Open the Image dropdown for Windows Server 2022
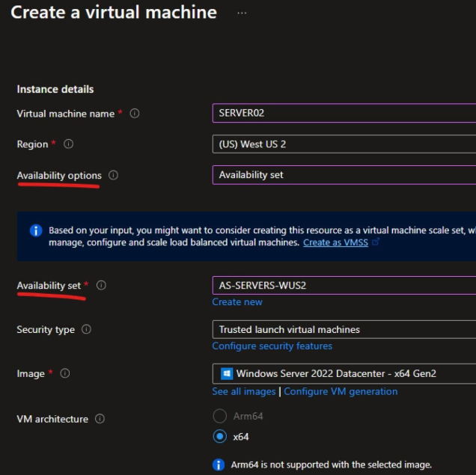This screenshot has width=476, height=475. pos(344,373)
